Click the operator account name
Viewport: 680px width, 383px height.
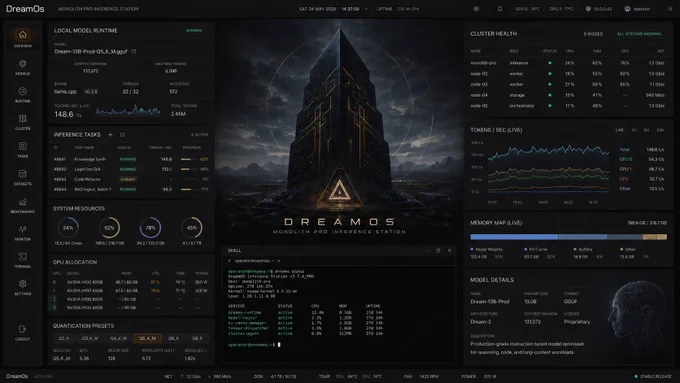point(641,9)
